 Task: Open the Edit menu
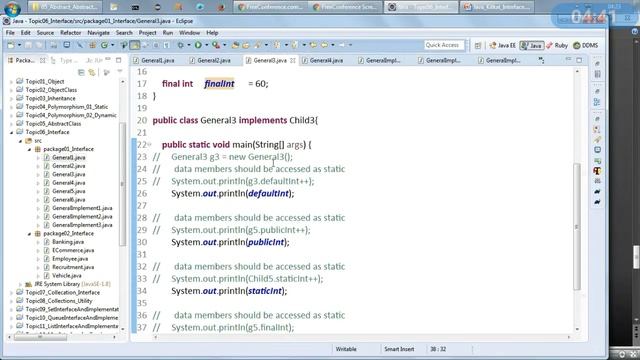[26, 33]
